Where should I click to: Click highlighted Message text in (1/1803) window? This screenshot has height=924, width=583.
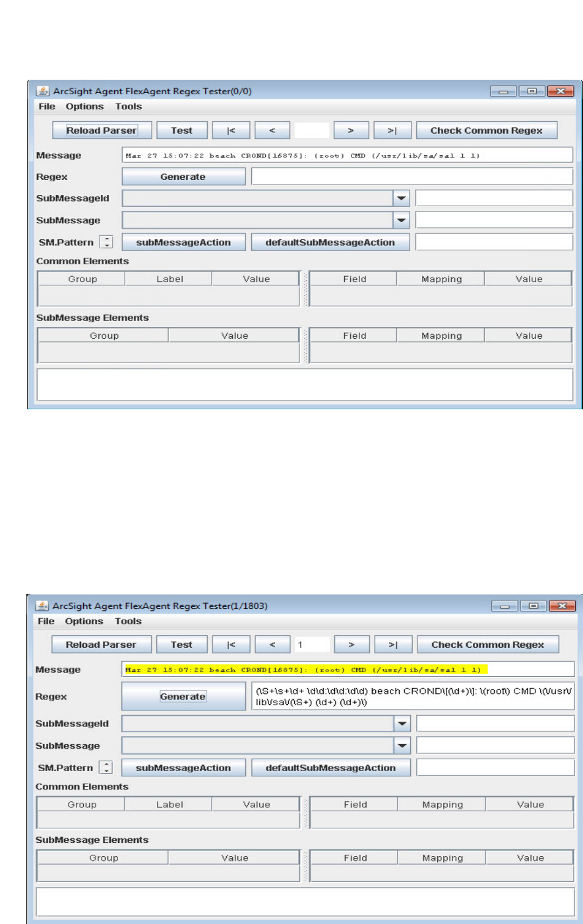click(x=306, y=670)
